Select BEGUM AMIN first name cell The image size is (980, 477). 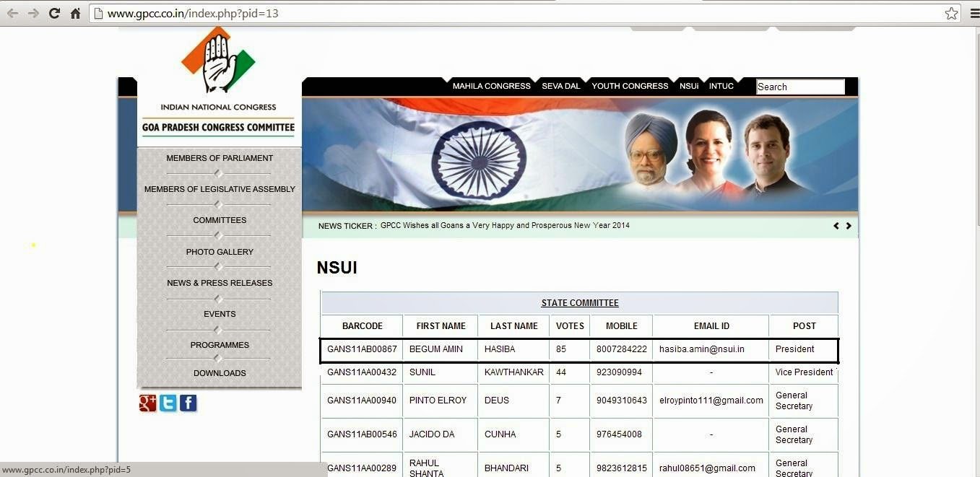point(441,349)
